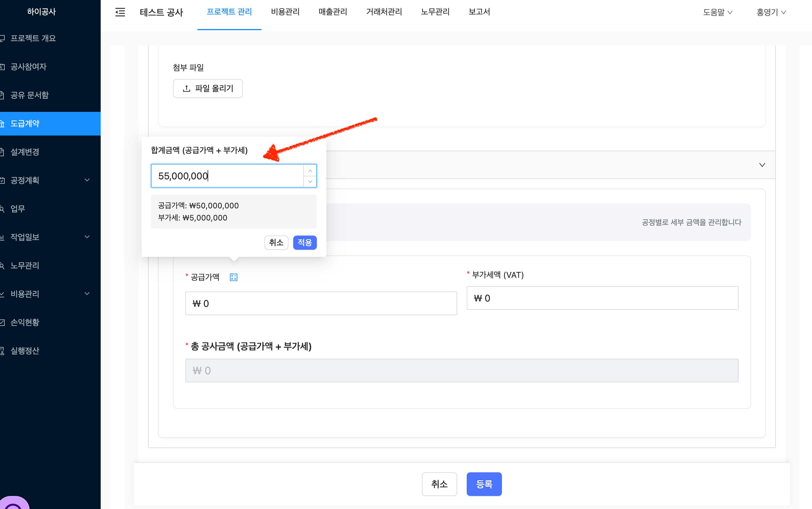
Task: Collapse sidebar using the menu fold icon
Action: point(120,12)
